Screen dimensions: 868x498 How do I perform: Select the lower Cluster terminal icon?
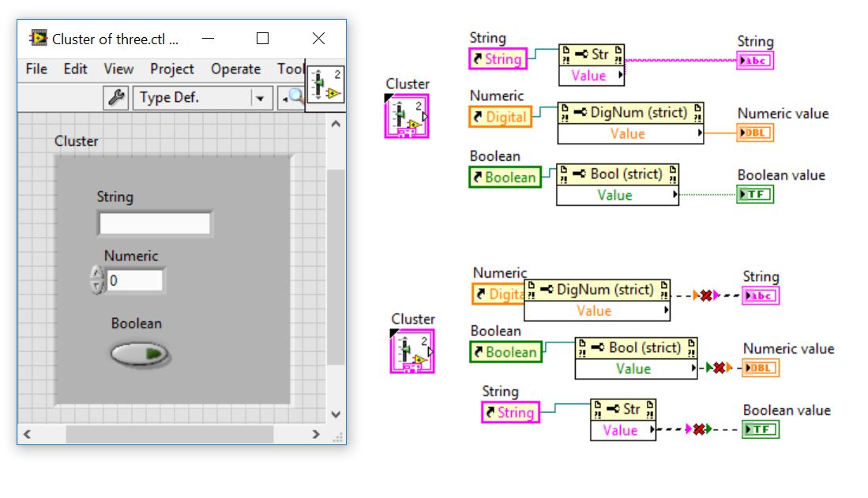coord(412,351)
